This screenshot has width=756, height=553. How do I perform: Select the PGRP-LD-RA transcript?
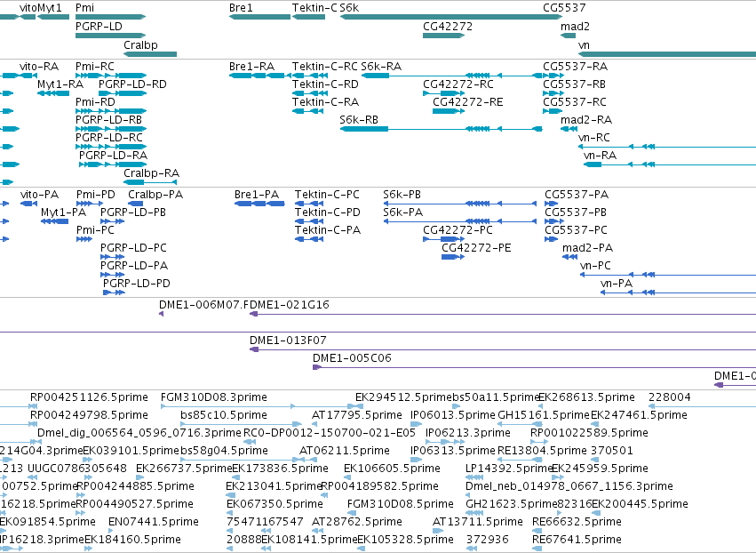click(x=113, y=164)
